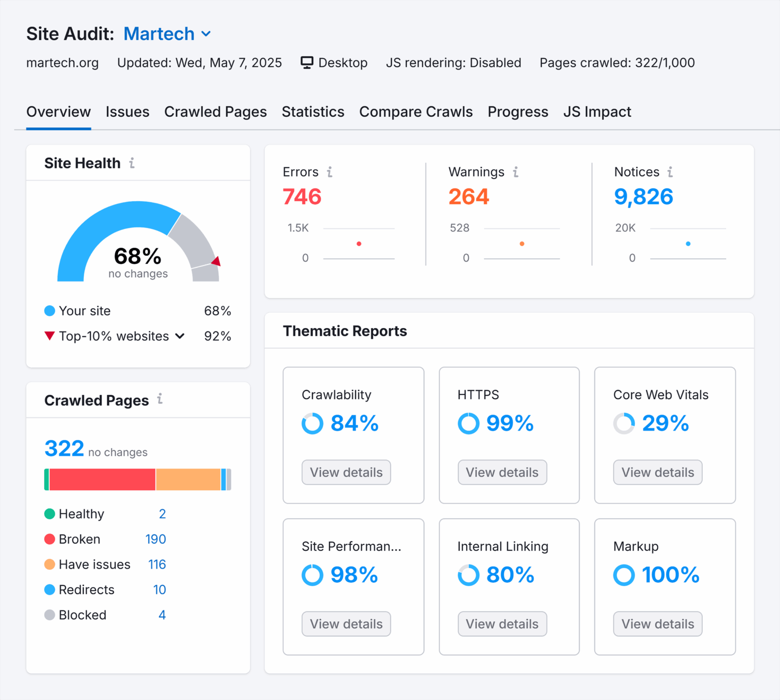Open the Errors info tooltip icon
The width and height of the screenshot is (780, 700).
coord(330,172)
